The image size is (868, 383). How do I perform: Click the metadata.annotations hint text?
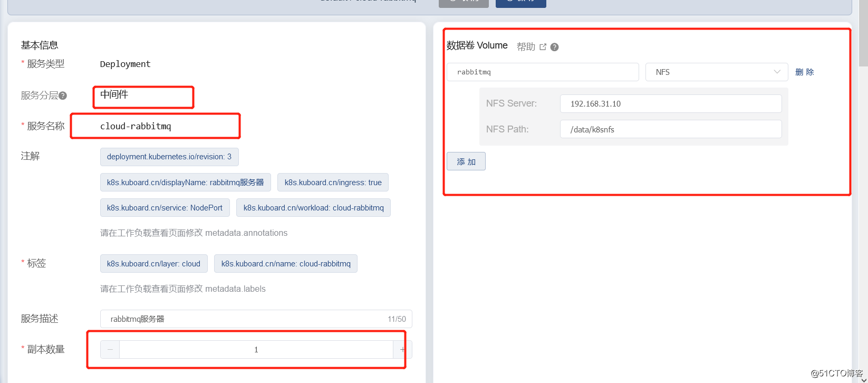pos(194,233)
